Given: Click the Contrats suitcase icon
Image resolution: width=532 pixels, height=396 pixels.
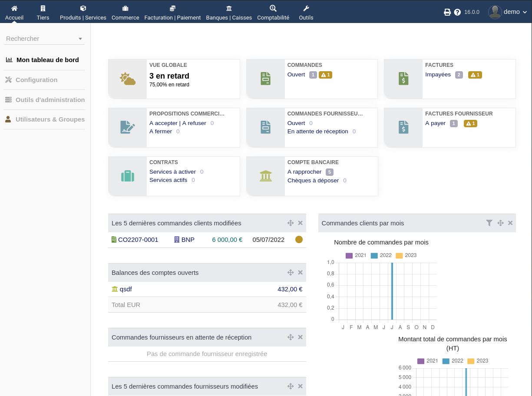Looking at the screenshot, I should click(x=128, y=176).
